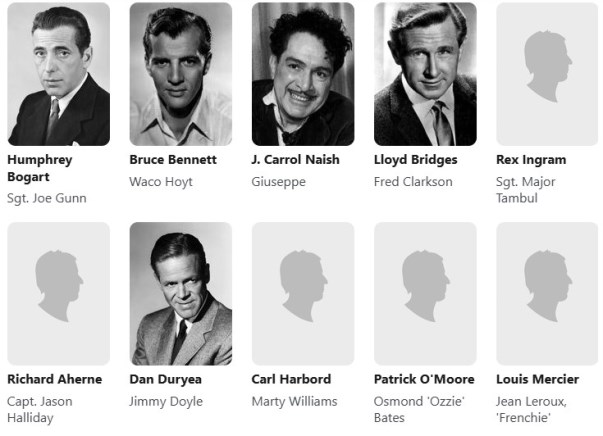
Task: Open the Richard Aherne name link
Action: coord(55,379)
